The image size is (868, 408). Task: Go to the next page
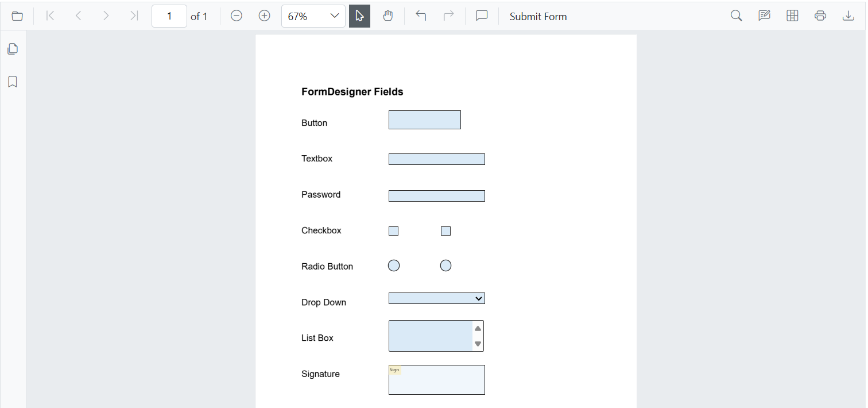click(106, 16)
